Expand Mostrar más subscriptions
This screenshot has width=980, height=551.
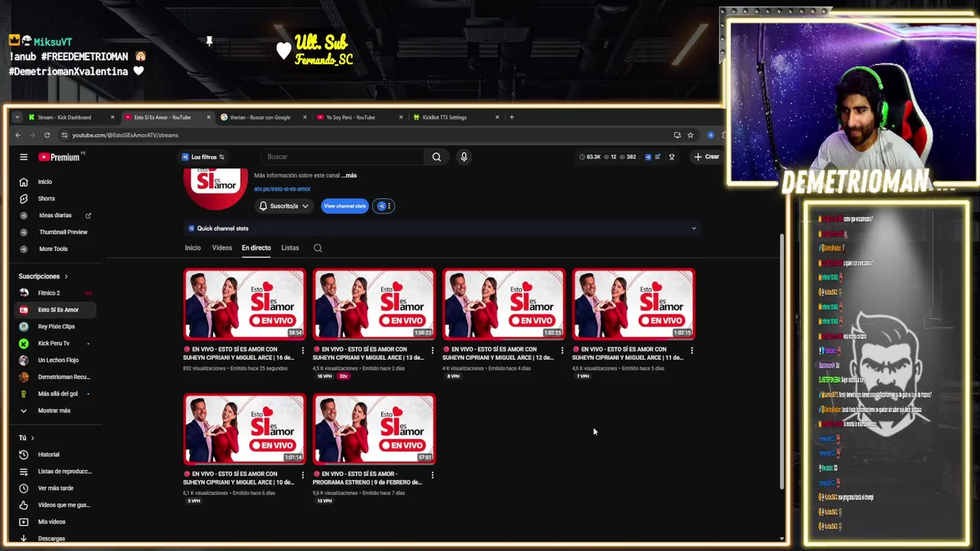54,411
